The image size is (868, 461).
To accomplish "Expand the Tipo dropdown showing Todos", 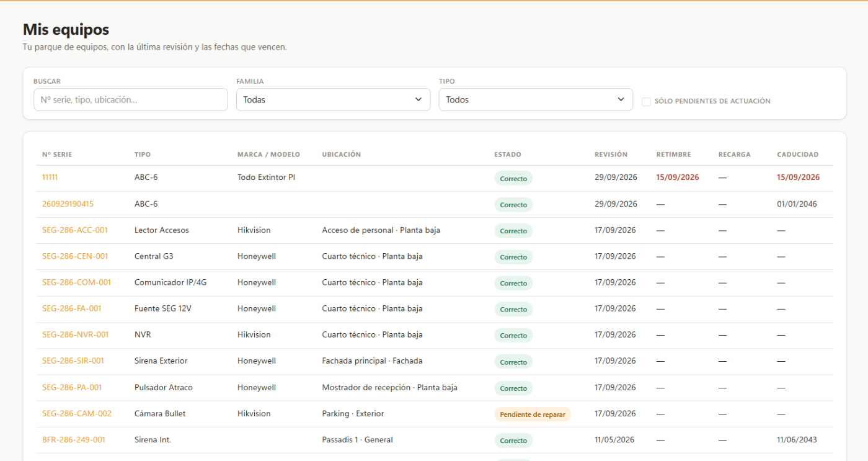I will [x=536, y=100].
